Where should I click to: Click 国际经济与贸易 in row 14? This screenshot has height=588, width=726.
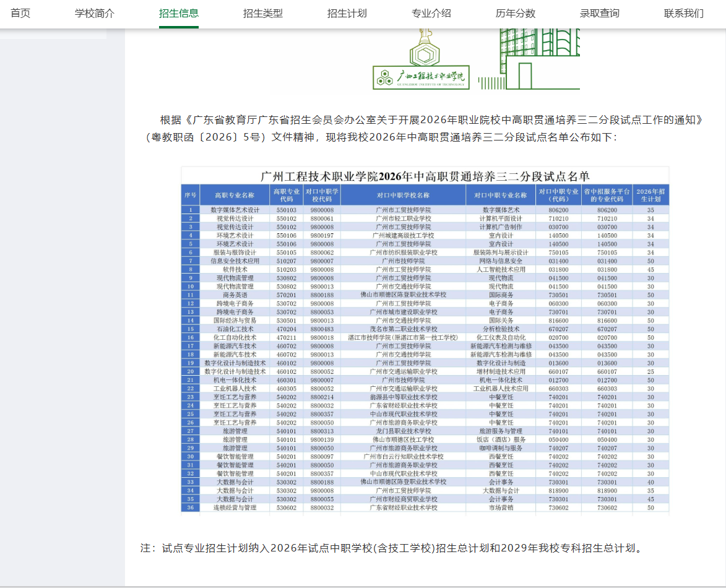pos(235,321)
